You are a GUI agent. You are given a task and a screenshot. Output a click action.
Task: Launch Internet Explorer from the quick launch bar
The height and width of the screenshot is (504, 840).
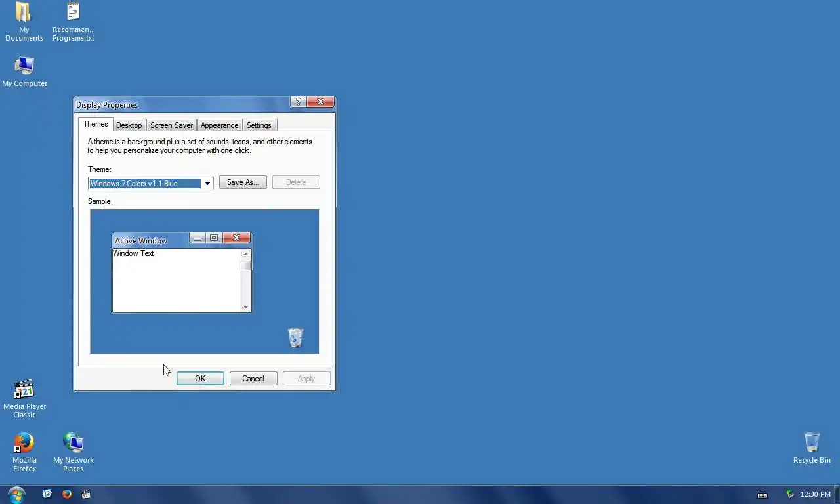[x=47, y=494]
